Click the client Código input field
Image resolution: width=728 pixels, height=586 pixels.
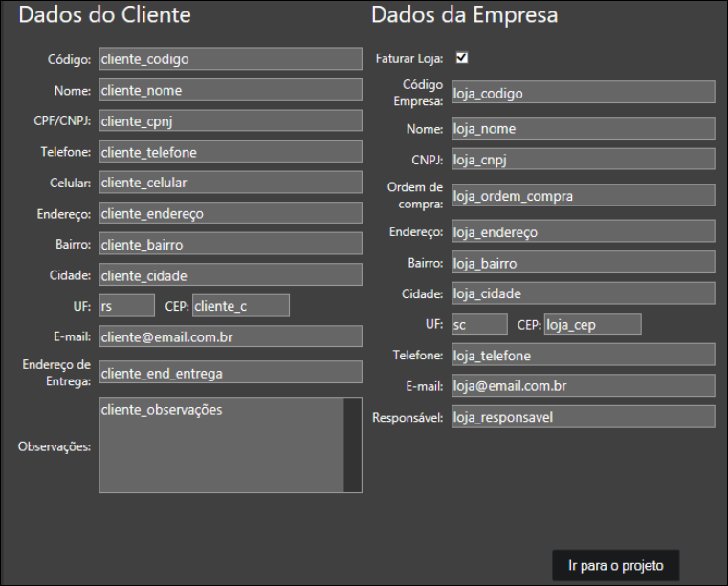point(230,59)
